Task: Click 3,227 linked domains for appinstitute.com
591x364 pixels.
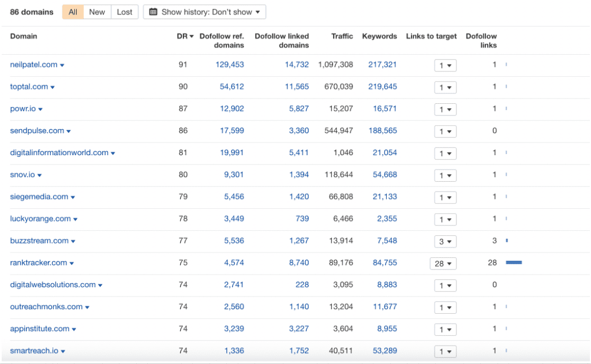Action: pos(299,329)
